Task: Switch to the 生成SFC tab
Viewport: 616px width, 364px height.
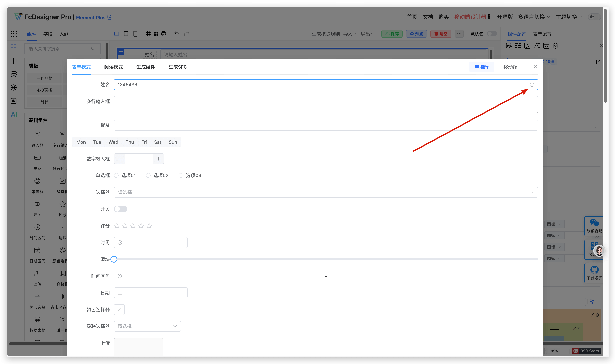Action: pos(178,67)
